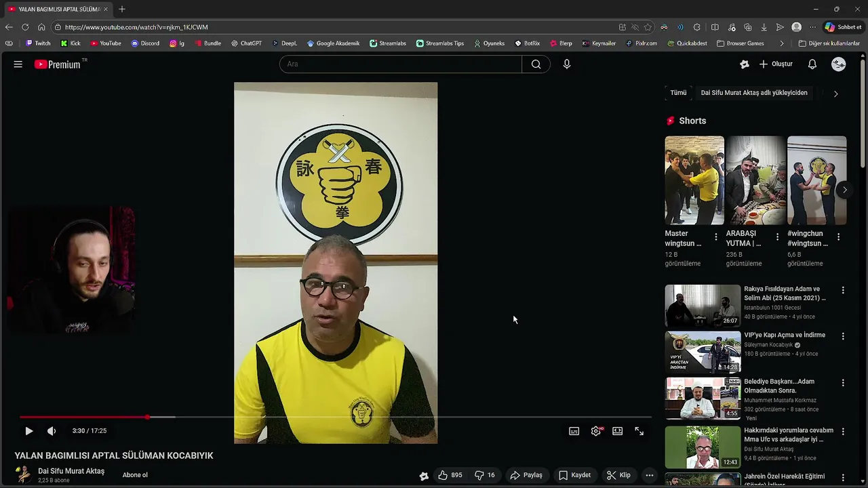868x488 pixels.
Task: Open browser settings and more ellipsis
Action: click(812, 27)
